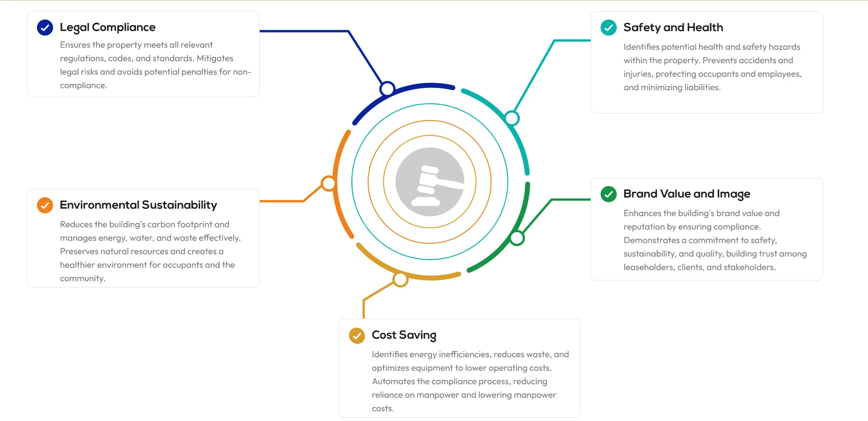Click the yellow Cost Saving checkmark icon
The image size is (868, 421).
pyautogui.click(x=357, y=335)
